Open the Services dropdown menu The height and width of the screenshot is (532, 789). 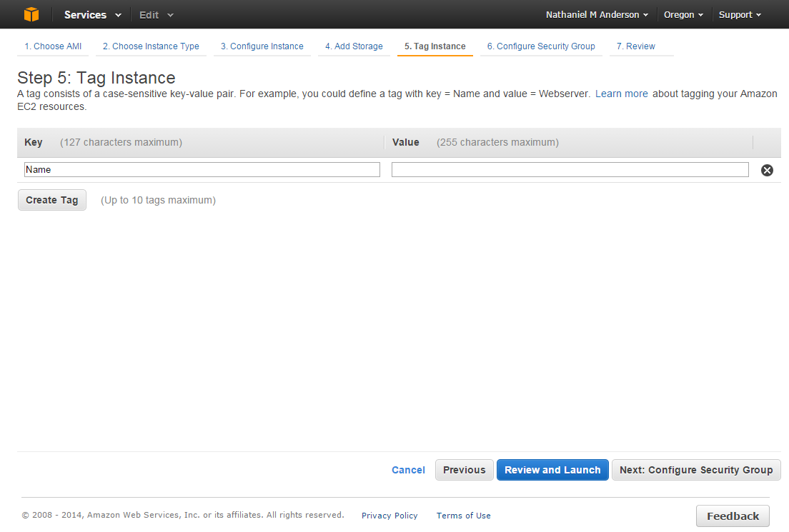pyautogui.click(x=93, y=15)
